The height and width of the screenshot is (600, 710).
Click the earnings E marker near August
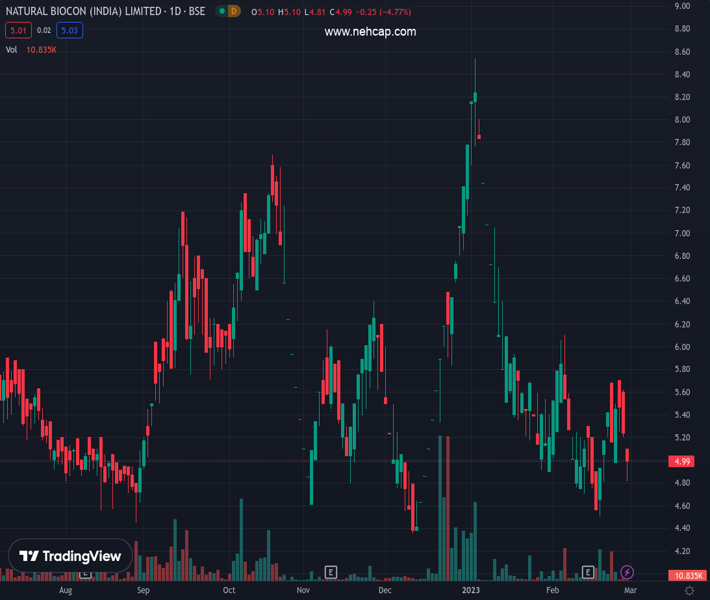click(x=85, y=572)
